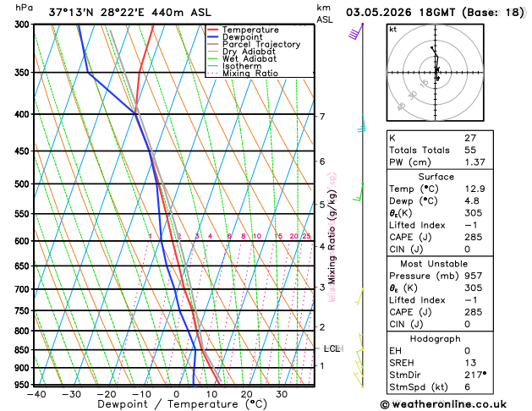Click the '850' pressure level label
Image resolution: width=532 pixels, height=411 pixels.
click(23, 349)
